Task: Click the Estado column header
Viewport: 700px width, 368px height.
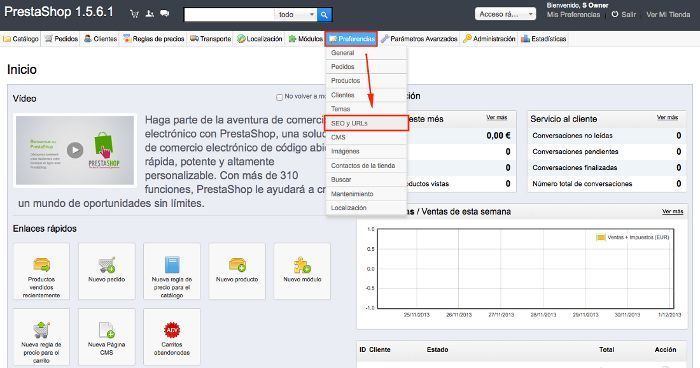Action: tap(438, 350)
